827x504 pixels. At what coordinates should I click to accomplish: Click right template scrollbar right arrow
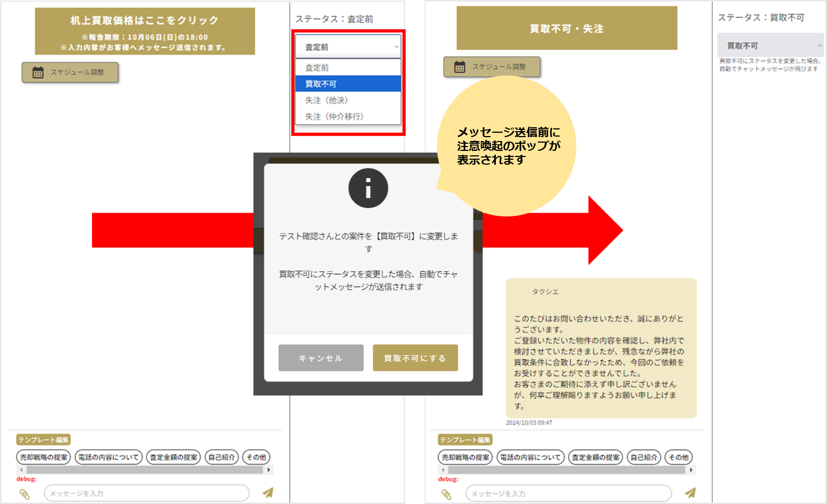point(691,470)
